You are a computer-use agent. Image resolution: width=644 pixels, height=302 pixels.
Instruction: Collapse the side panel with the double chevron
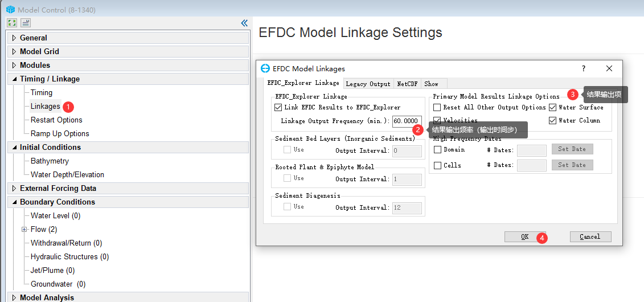(244, 23)
